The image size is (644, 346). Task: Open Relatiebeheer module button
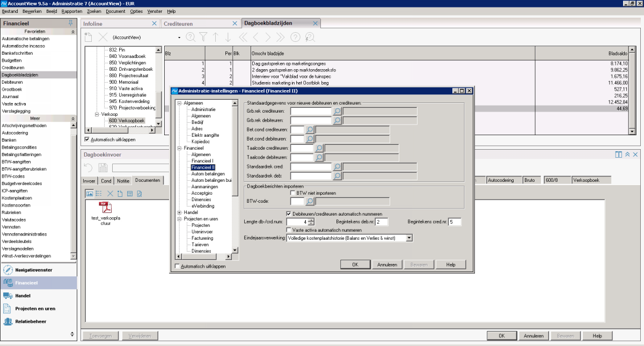[x=39, y=321]
